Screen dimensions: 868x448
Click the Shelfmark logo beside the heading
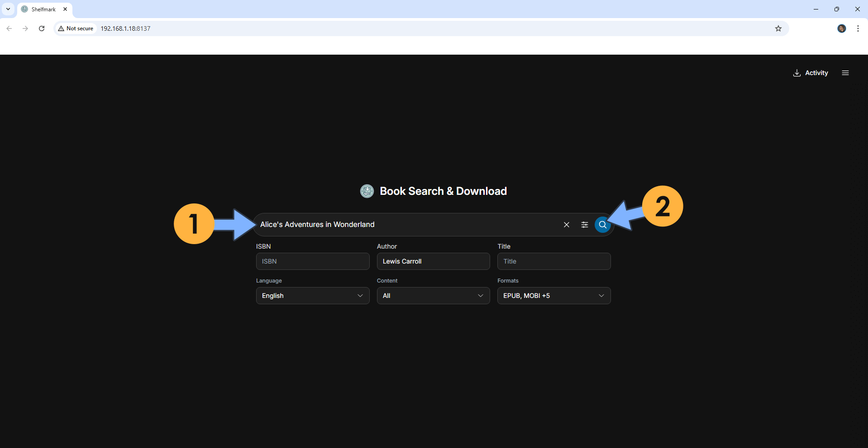click(x=367, y=191)
